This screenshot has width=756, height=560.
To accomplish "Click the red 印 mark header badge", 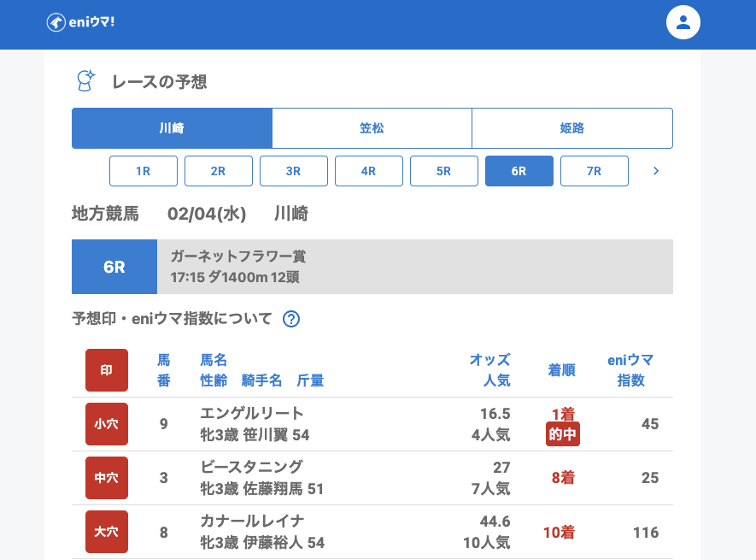I will (x=107, y=370).
